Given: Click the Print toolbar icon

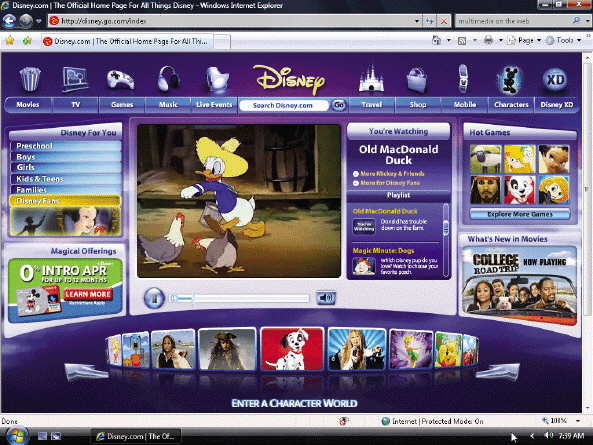Looking at the screenshot, I should coord(488,40).
